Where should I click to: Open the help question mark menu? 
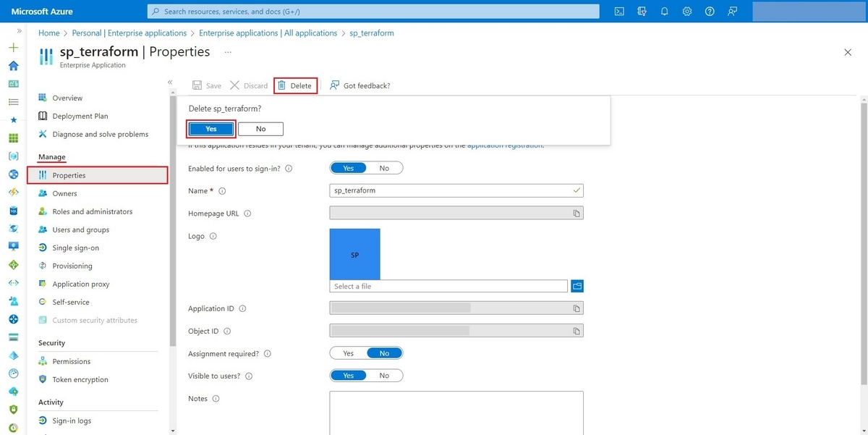(709, 11)
